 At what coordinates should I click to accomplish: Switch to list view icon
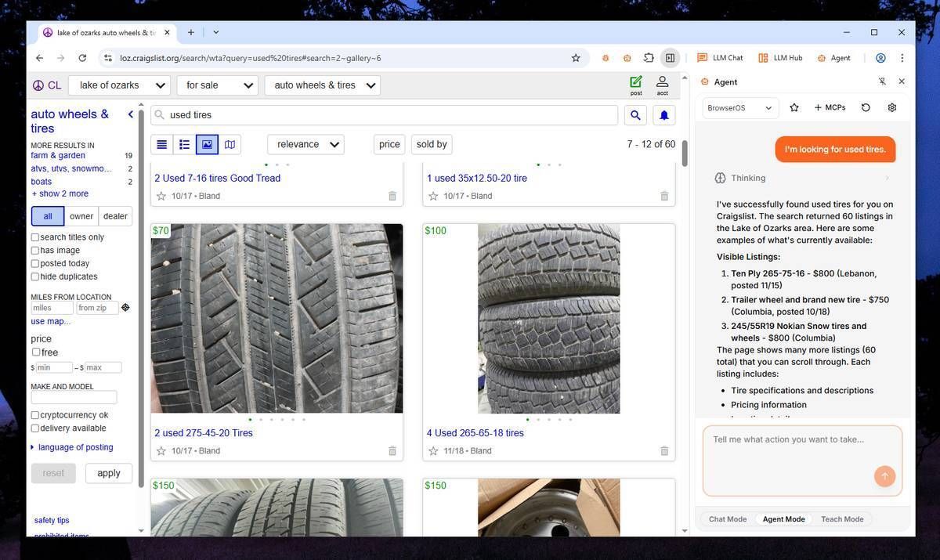161,144
